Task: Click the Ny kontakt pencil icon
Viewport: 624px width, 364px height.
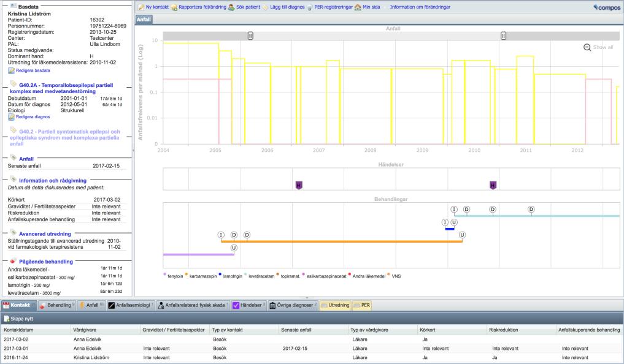Action: pos(141,7)
